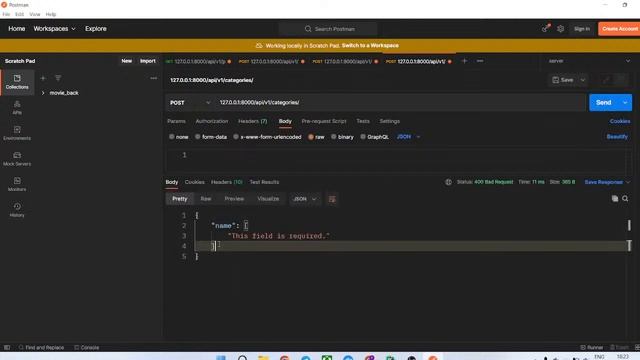The width and height of the screenshot is (640, 360).
Task: Switch response view to Preview
Action: click(x=234, y=199)
